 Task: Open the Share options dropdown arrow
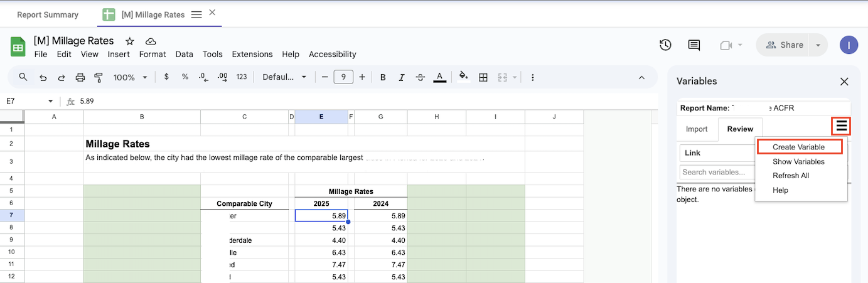(818, 45)
